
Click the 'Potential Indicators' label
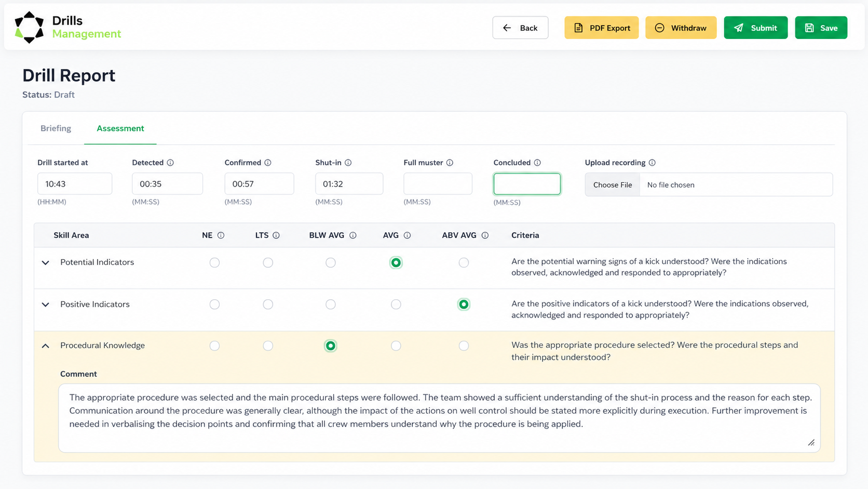coord(97,262)
